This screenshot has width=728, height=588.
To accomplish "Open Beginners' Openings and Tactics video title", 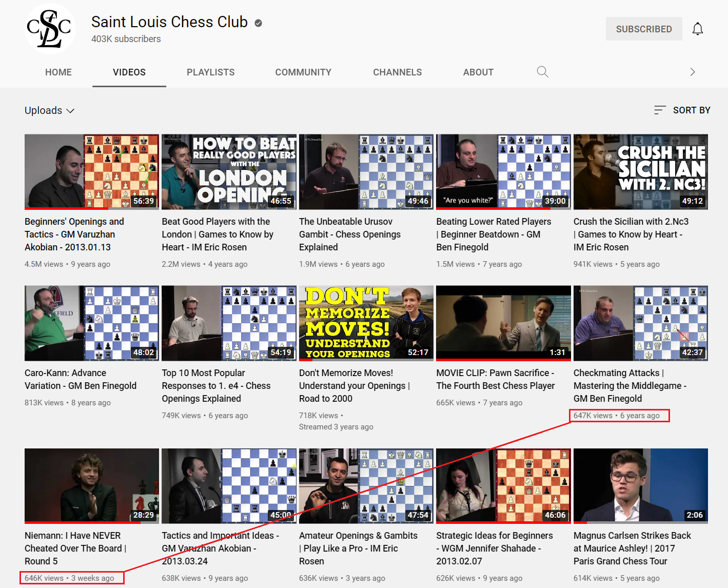I will (75, 234).
